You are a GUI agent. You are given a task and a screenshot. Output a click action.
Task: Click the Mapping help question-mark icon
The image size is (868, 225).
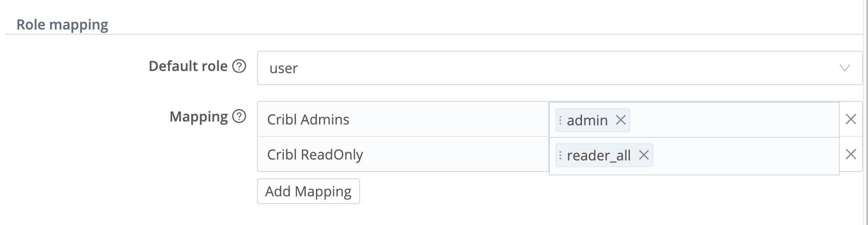(x=239, y=116)
